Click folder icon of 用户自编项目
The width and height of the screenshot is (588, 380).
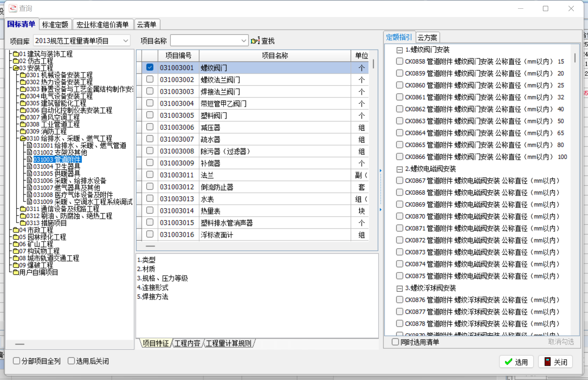pyautogui.click(x=16, y=272)
